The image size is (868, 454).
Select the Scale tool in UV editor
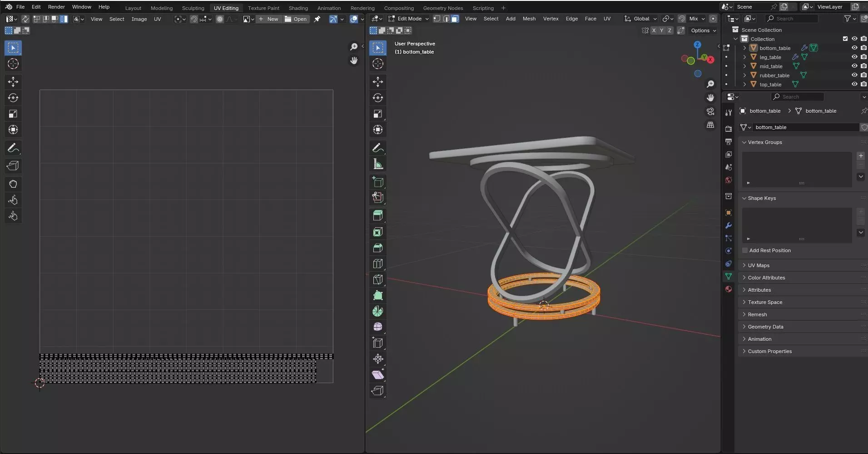(x=13, y=114)
